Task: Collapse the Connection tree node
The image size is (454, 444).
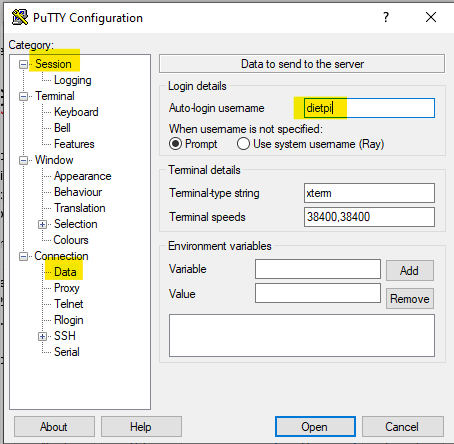Action: 23,256
